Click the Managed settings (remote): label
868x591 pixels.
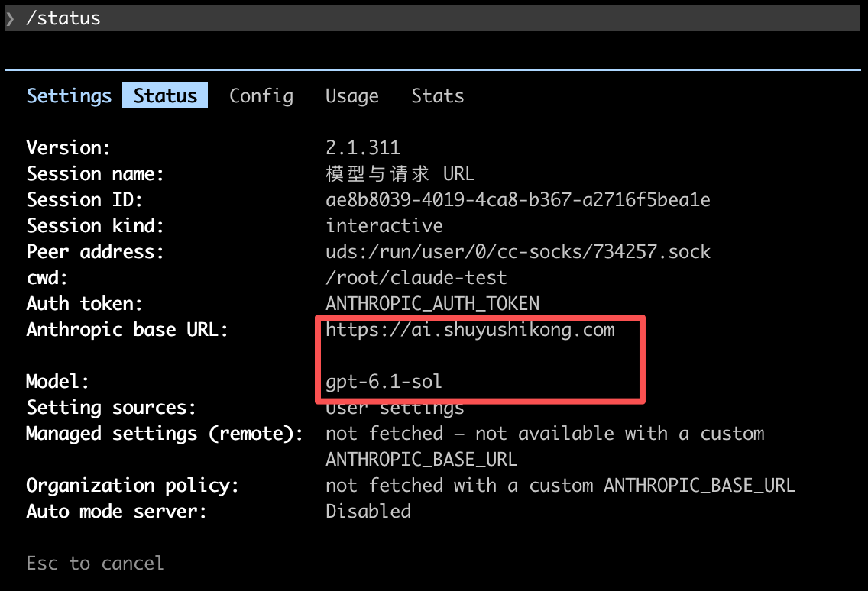tap(165, 434)
